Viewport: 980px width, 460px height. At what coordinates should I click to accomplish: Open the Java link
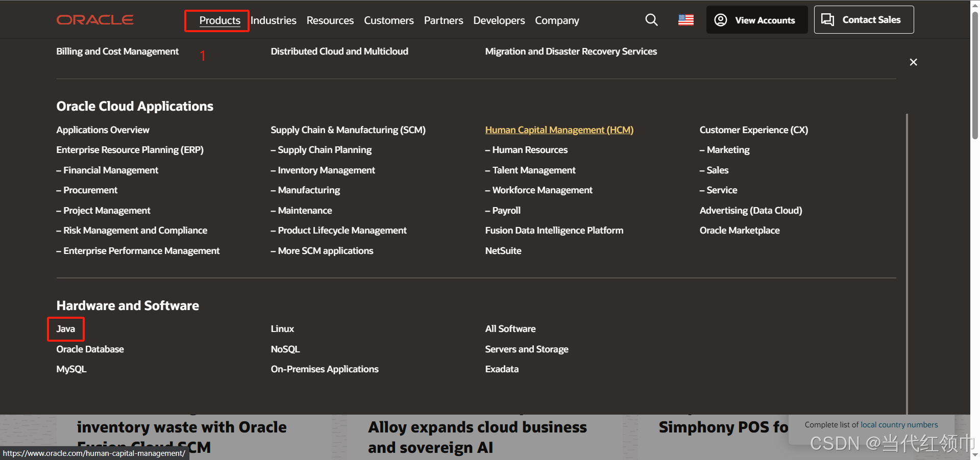click(x=65, y=329)
